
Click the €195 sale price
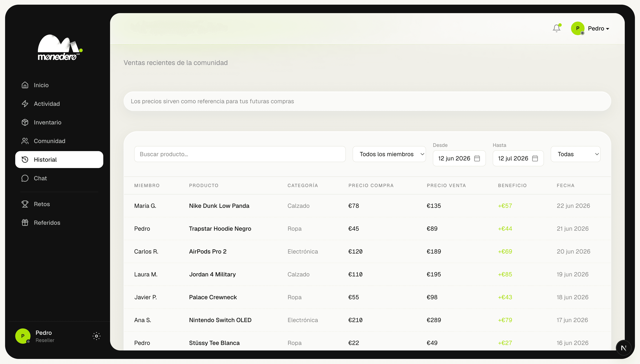tap(434, 274)
